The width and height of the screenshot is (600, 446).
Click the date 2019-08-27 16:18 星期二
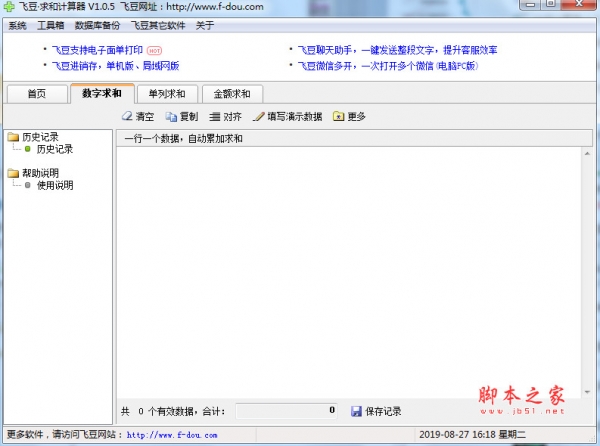(473, 435)
